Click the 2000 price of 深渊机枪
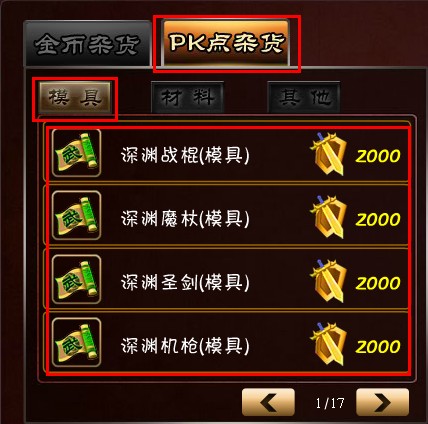 point(378,346)
